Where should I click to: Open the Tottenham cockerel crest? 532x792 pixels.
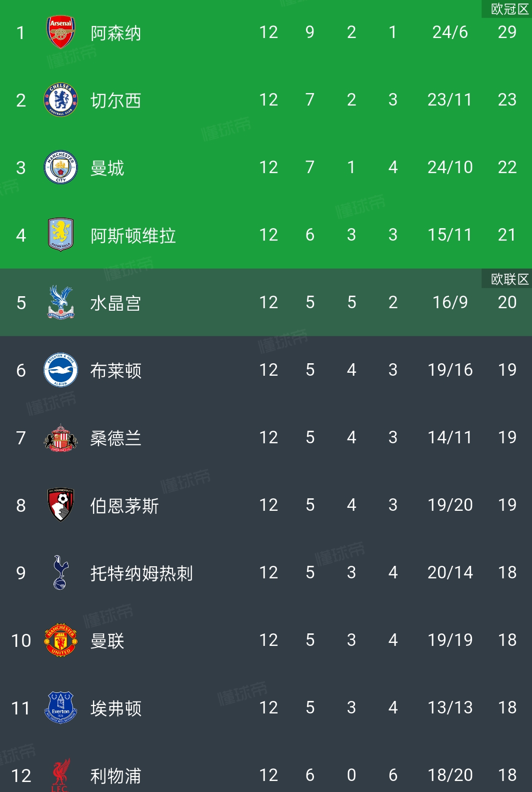point(60,572)
